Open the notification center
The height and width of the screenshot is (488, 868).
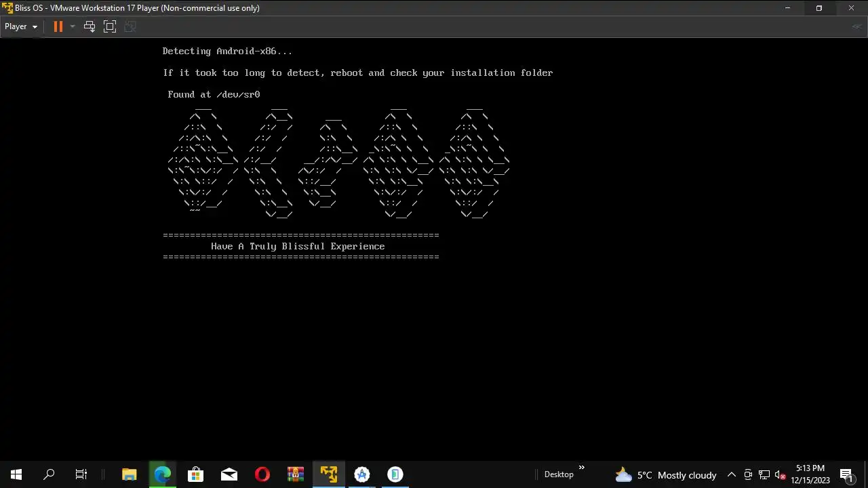pos(846,474)
